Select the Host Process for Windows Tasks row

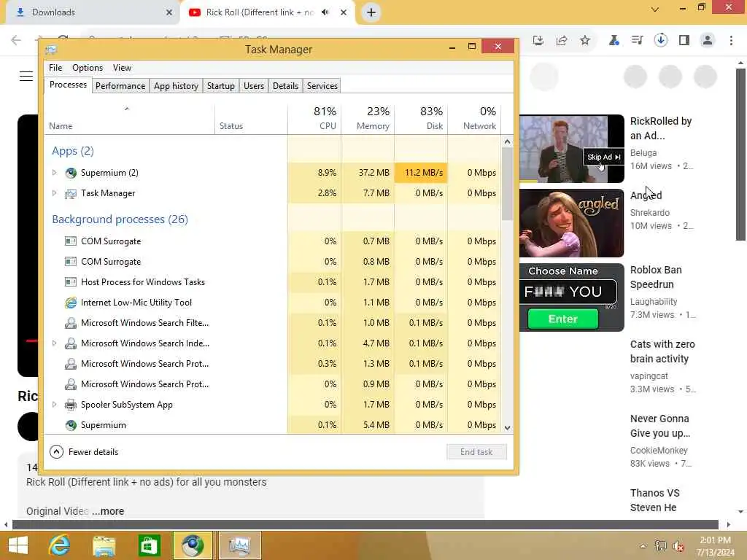(273, 282)
